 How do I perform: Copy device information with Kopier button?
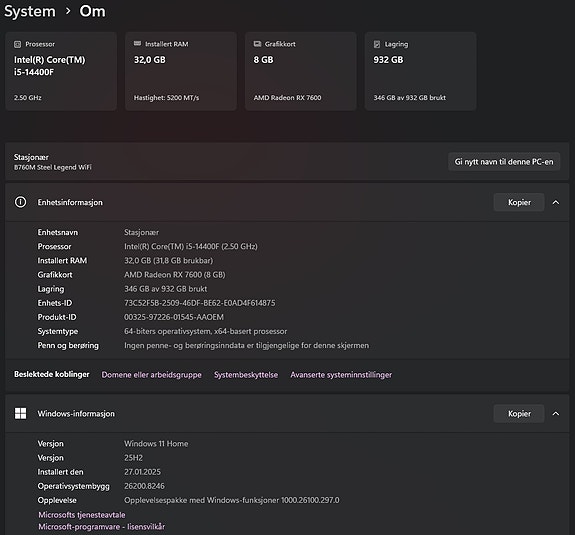coord(519,202)
